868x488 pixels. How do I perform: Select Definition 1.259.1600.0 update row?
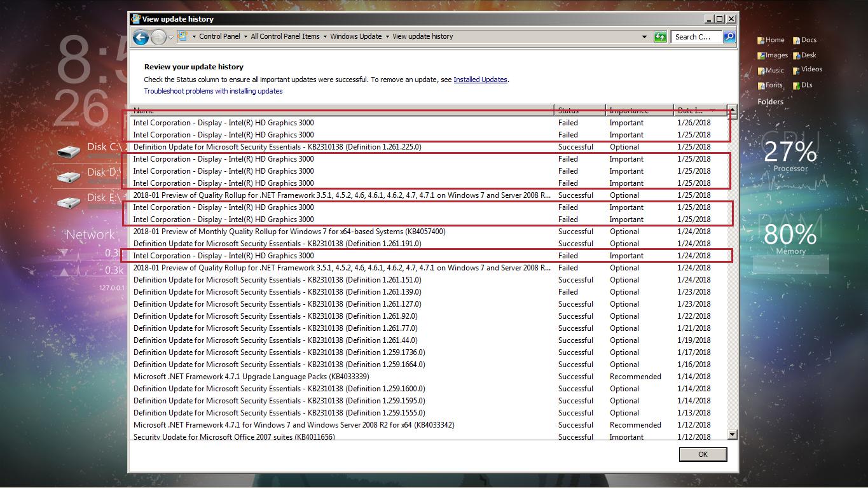429,389
